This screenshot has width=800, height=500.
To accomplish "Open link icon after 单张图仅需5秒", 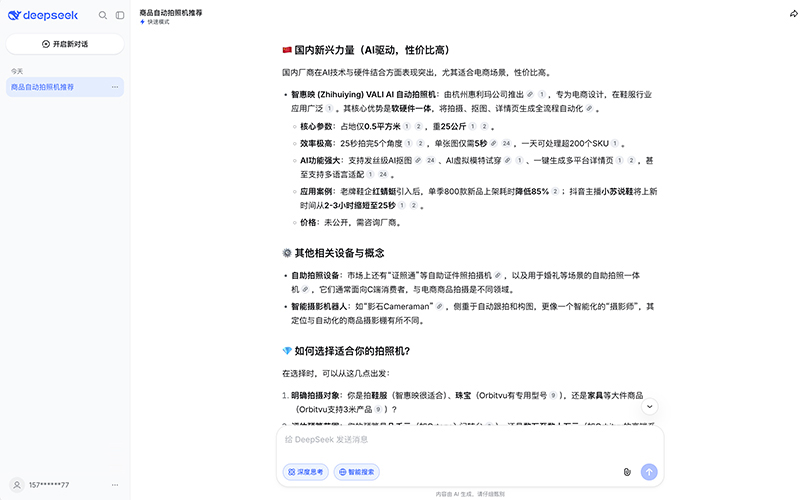I will tap(493, 143).
